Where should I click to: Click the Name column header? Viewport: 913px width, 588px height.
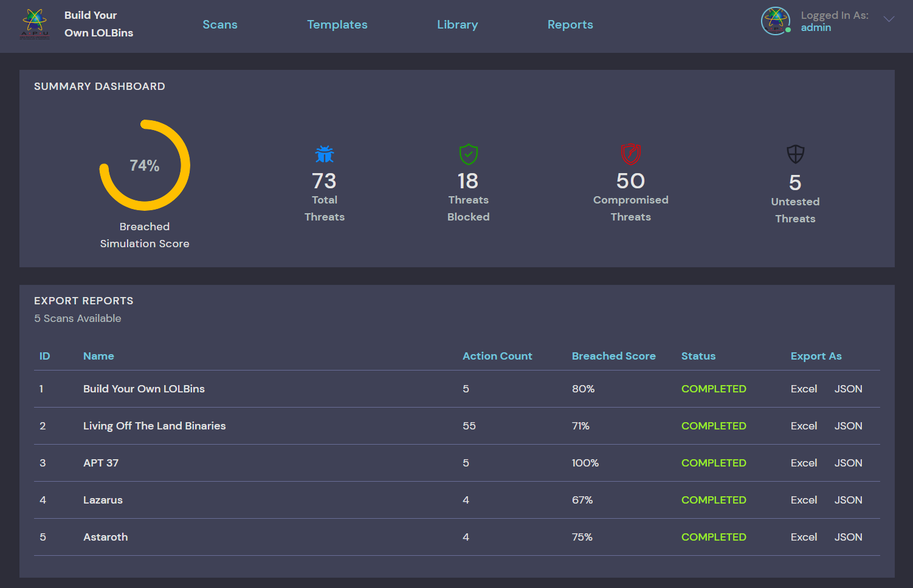click(98, 356)
